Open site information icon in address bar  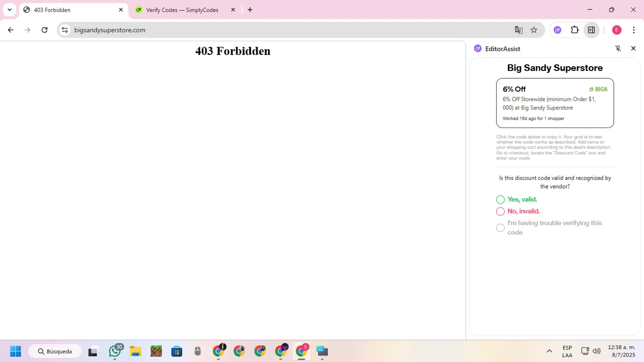point(65,30)
